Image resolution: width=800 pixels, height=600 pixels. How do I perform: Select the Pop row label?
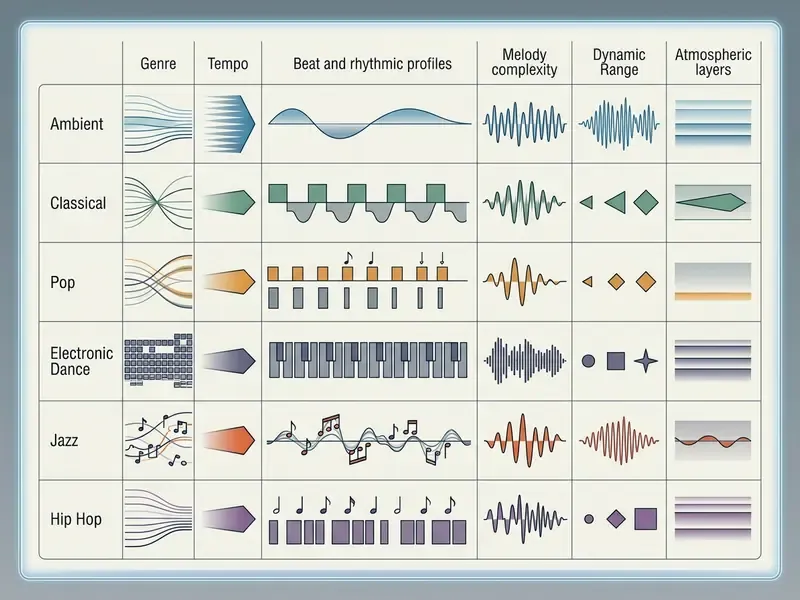(62, 282)
